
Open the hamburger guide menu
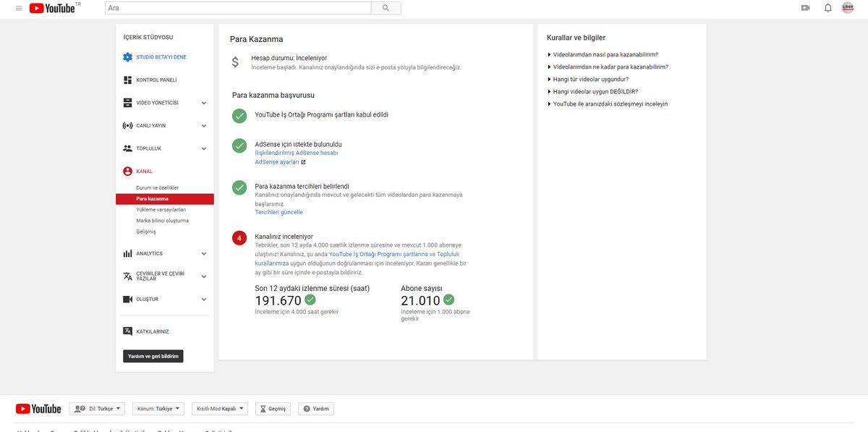(18, 8)
